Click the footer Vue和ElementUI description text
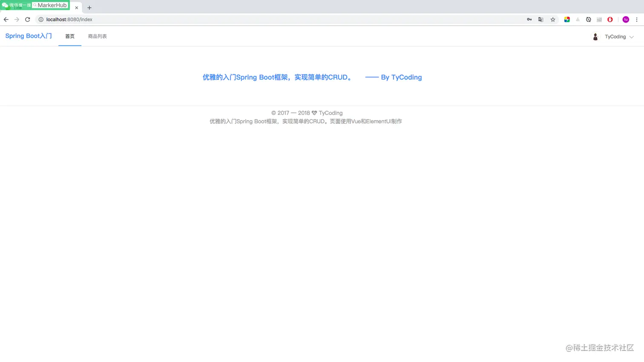 pyautogui.click(x=306, y=122)
